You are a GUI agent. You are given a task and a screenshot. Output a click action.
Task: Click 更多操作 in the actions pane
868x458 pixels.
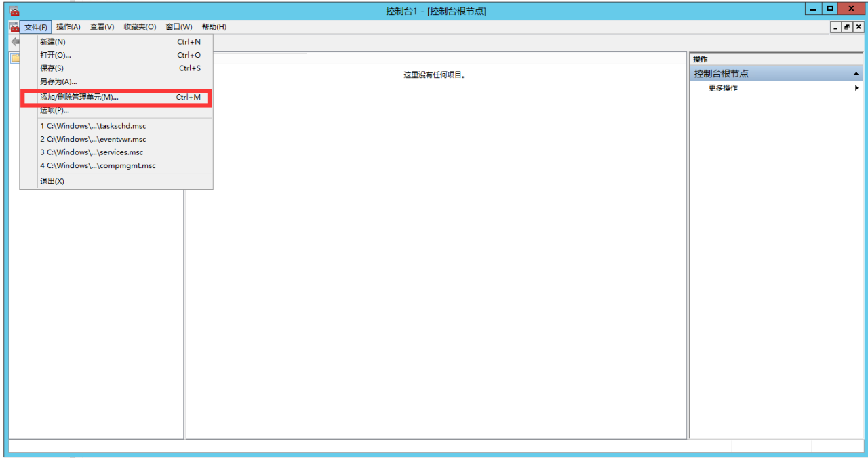pos(723,88)
